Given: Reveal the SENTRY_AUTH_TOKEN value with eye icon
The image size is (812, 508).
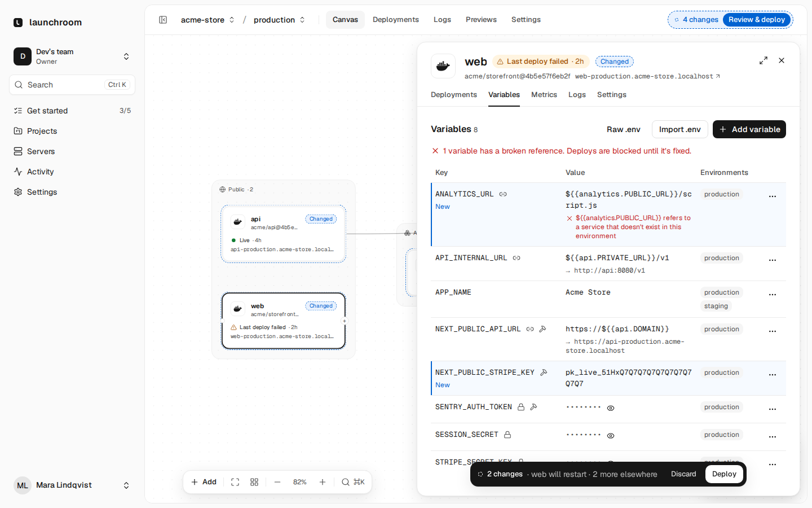Looking at the screenshot, I should point(611,408).
